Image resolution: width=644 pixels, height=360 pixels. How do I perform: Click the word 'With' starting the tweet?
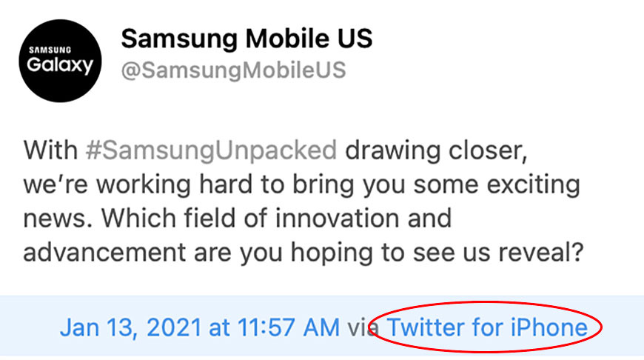click(50, 150)
